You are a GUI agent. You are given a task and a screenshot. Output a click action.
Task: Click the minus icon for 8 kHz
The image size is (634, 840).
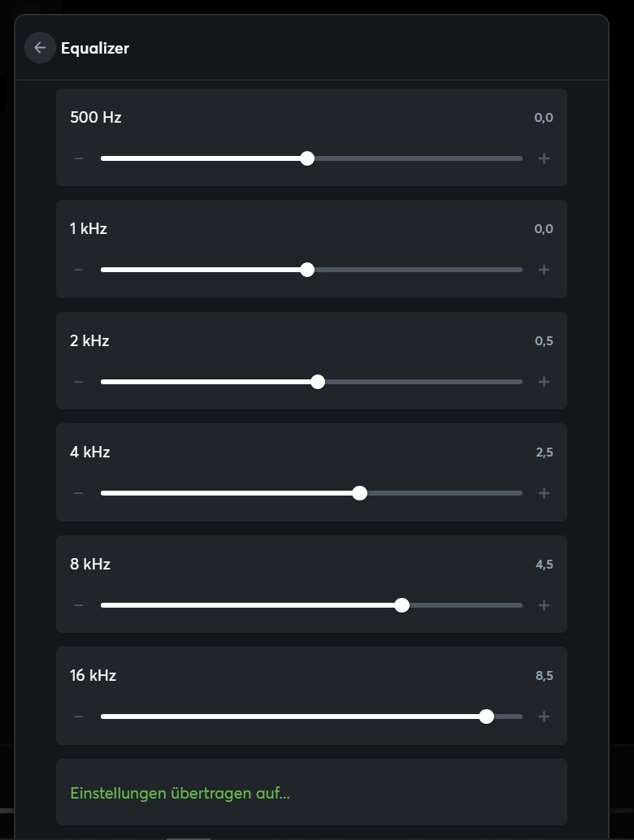[79, 605]
